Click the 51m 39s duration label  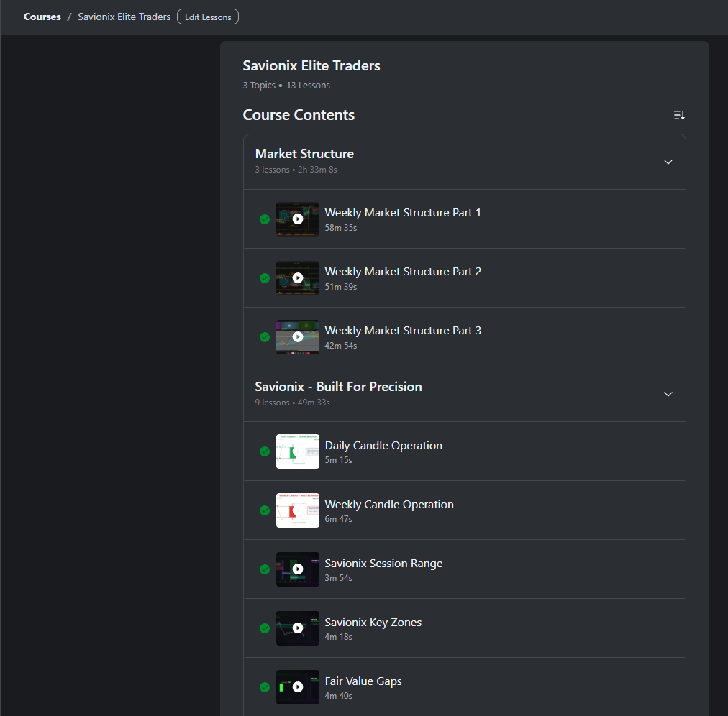point(341,287)
